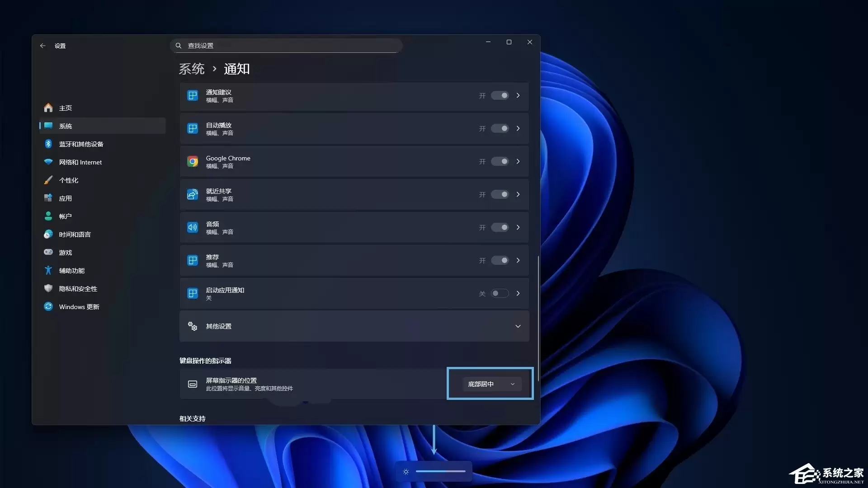
Task: Open 时间和语言 settings from sidebar
Action: 48,234
